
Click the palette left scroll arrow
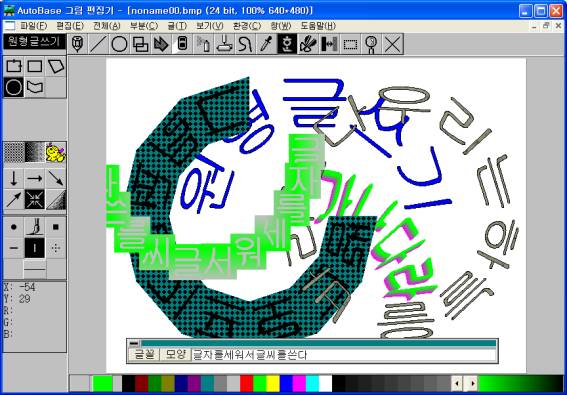[x=457, y=384]
